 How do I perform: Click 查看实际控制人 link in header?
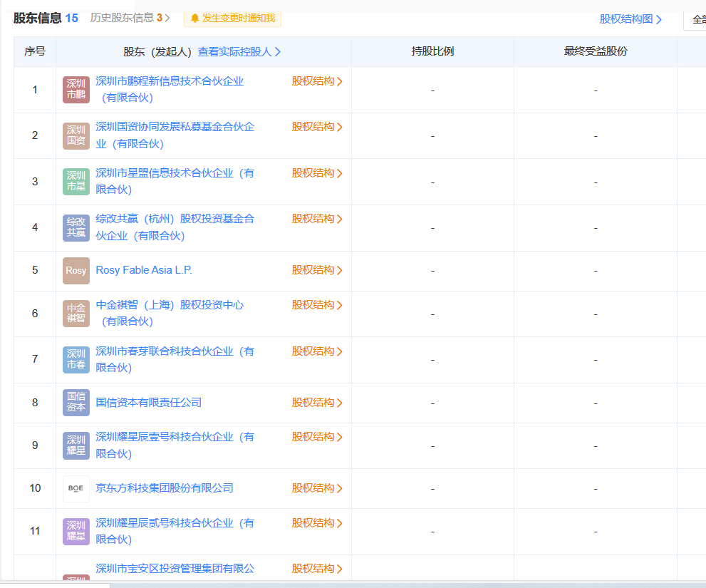[239, 52]
